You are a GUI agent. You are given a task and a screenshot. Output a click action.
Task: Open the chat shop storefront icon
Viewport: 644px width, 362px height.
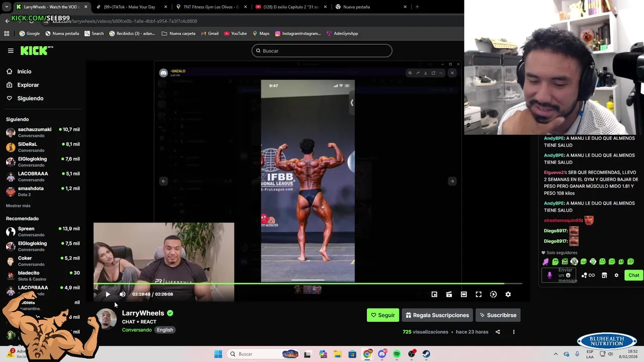pos(604,276)
